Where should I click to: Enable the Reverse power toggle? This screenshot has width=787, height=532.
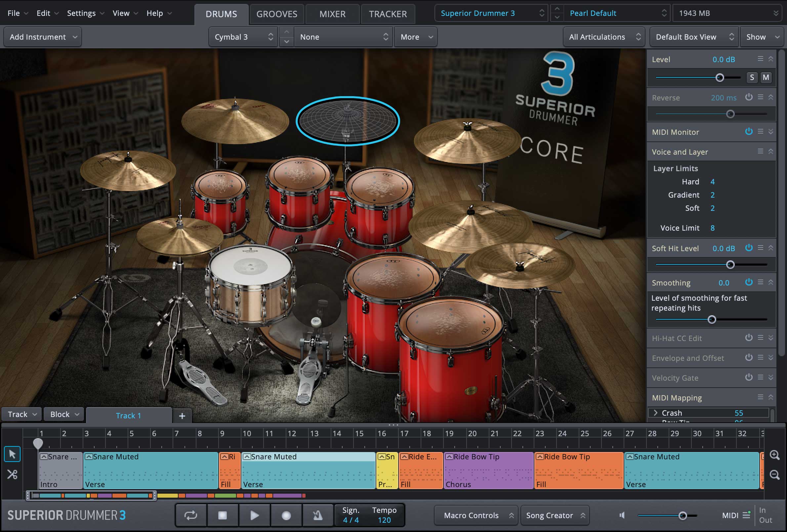pyautogui.click(x=749, y=97)
